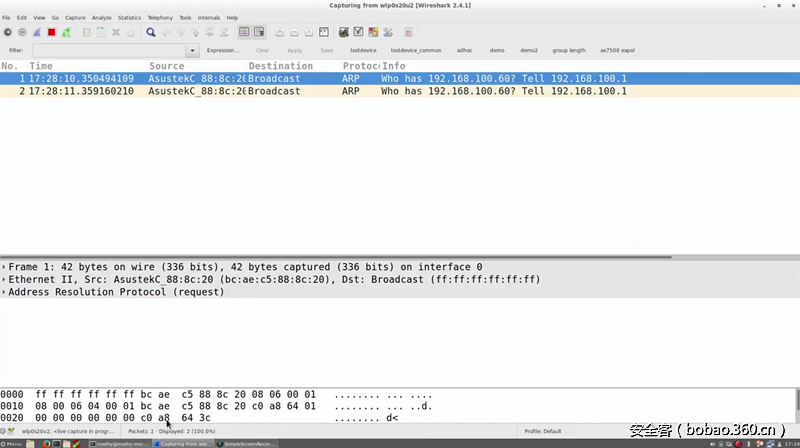This screenshot has width=800, height=448.
Task: Click the Apply filter button
Action: pyautogui.click(x=294, y=51)
